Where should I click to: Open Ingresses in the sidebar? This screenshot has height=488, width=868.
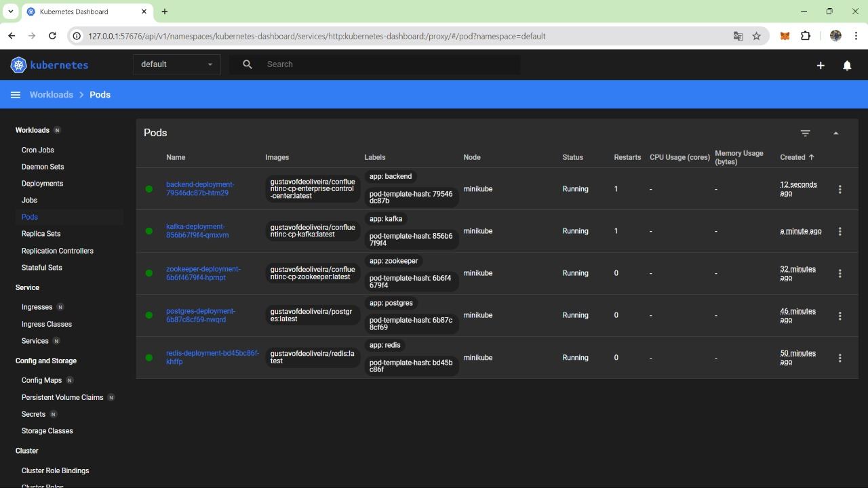pos(37,307)
